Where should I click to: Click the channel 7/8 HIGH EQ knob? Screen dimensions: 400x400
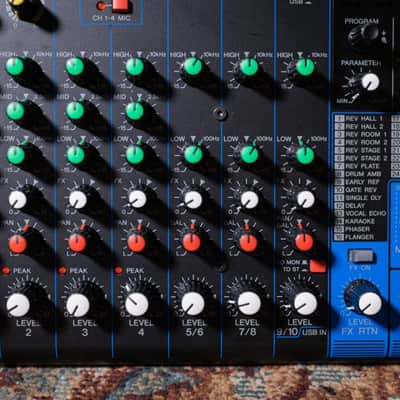(249, 67)
